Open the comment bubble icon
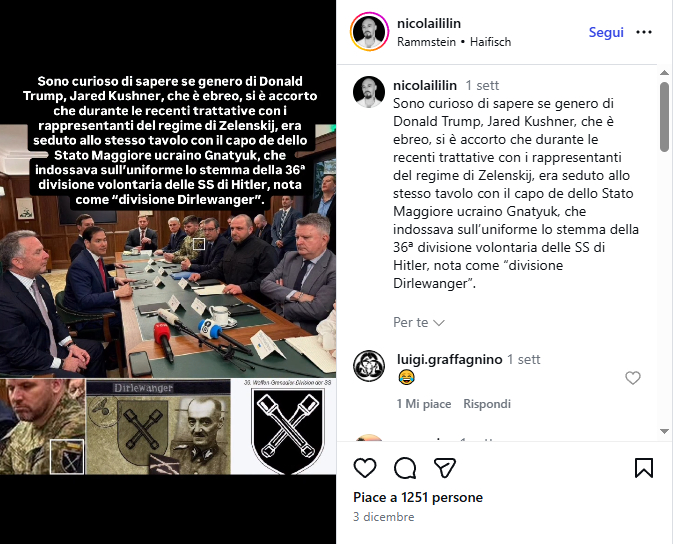The height and width of the screenshot is (544, 674). click(x=405, y=468)
